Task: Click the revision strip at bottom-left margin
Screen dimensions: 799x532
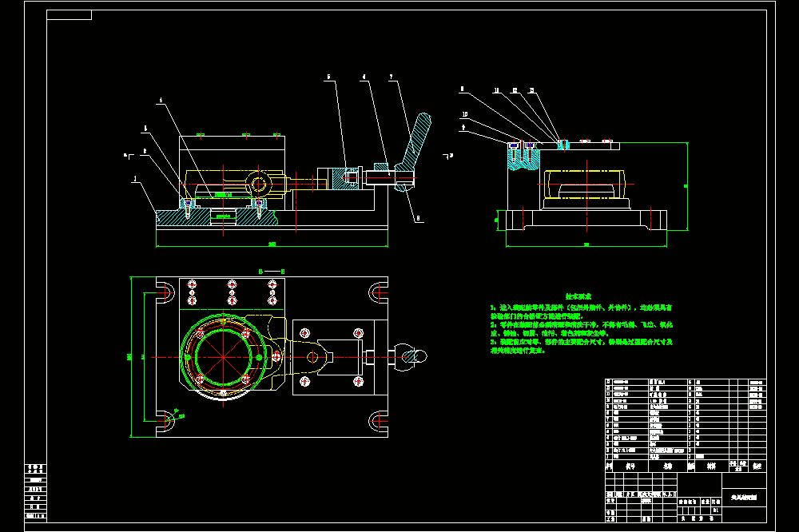Action: [36, 492]
